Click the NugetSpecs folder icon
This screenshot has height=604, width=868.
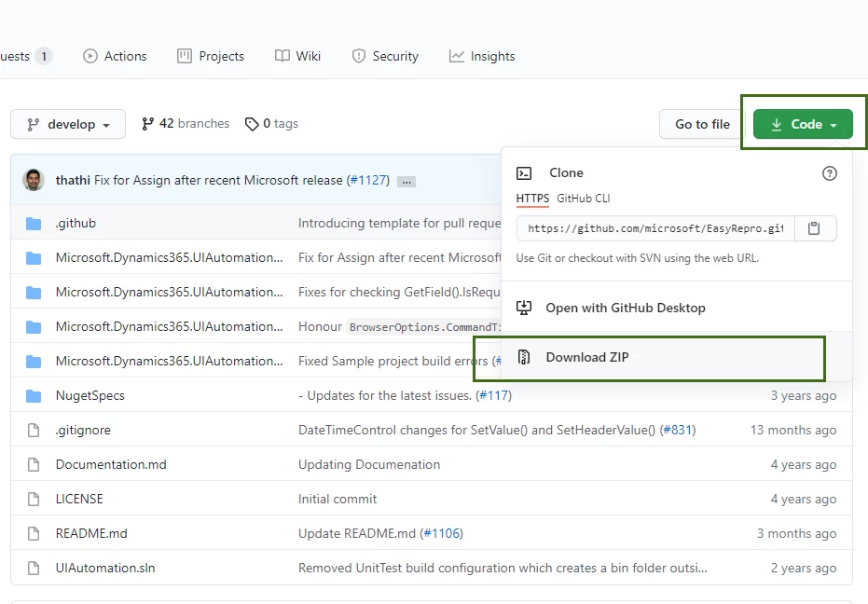click(34, 396)
